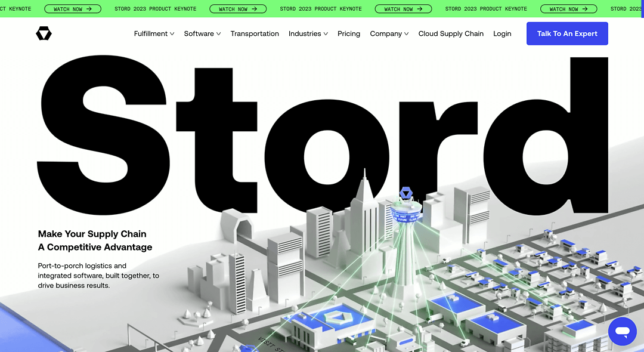Screen dimensions: 644x352
Task: Open the chat widget bubble icon
Action: [622, 331]
